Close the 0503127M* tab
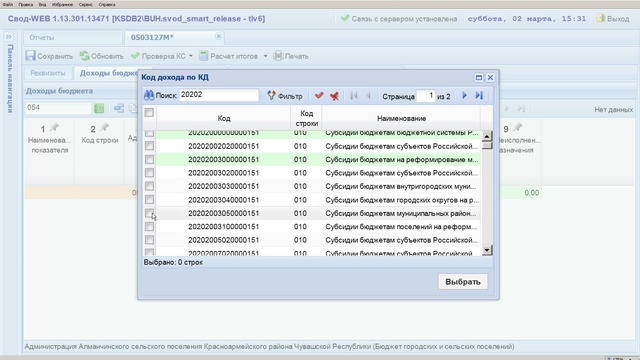 [x=218, y=36]
